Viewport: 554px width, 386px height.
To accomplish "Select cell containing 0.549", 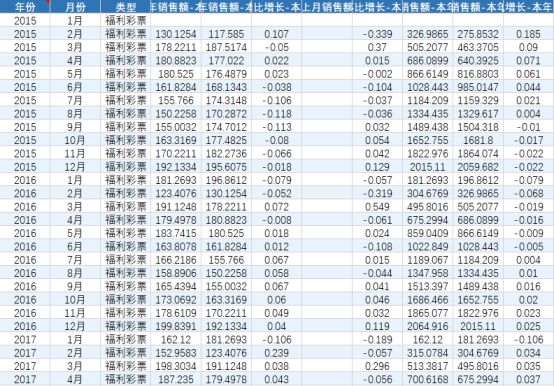I will pyautogui.click(x=377, y=207).
